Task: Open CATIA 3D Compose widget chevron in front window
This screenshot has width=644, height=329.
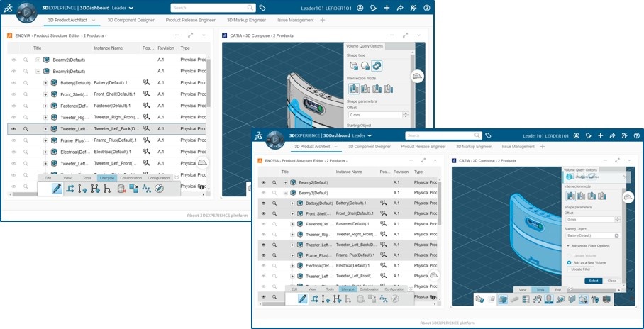Action: tap(630, 160)
